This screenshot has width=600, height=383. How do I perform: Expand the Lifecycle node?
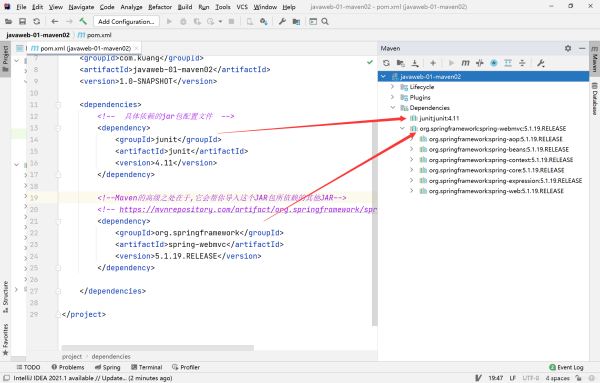click(392, 87)
